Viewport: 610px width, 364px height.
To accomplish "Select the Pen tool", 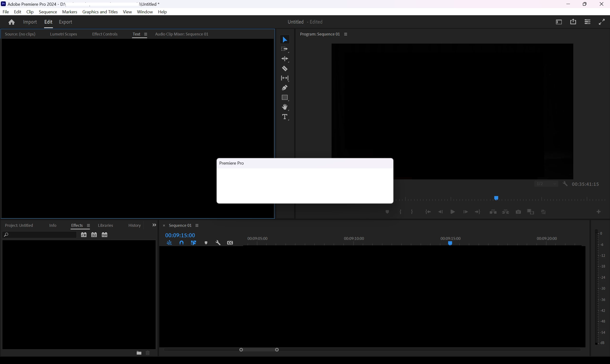I will [285, 88].
